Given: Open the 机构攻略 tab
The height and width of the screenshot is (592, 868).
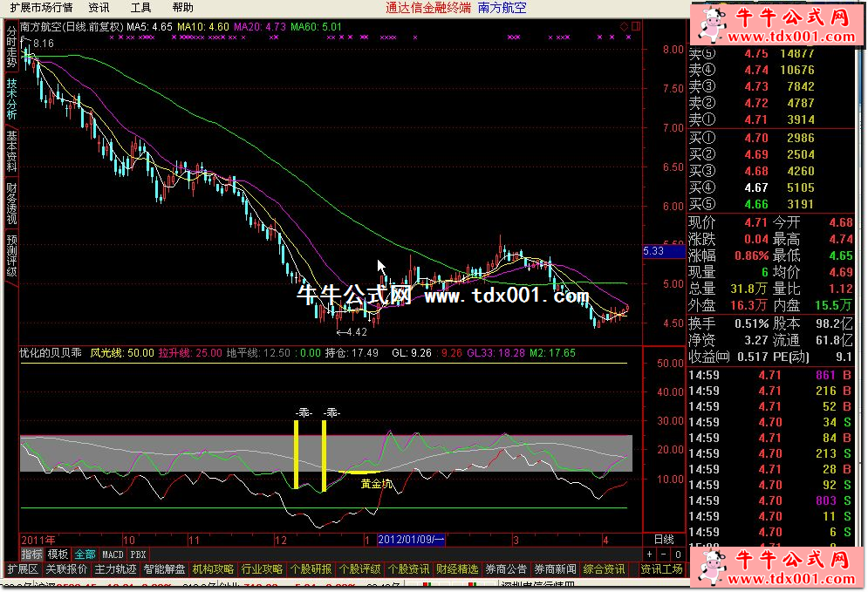Looking at the screenshot, I should tap(213, 568).
